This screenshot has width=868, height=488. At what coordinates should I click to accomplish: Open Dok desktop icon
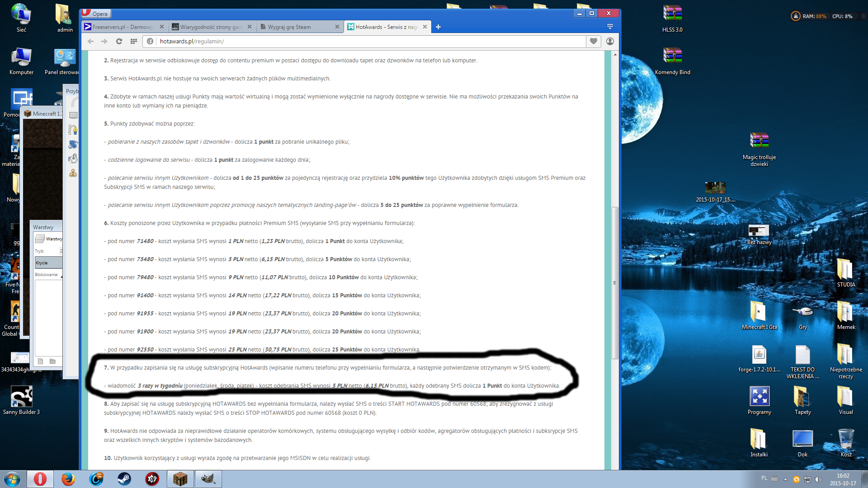point(802,443)
